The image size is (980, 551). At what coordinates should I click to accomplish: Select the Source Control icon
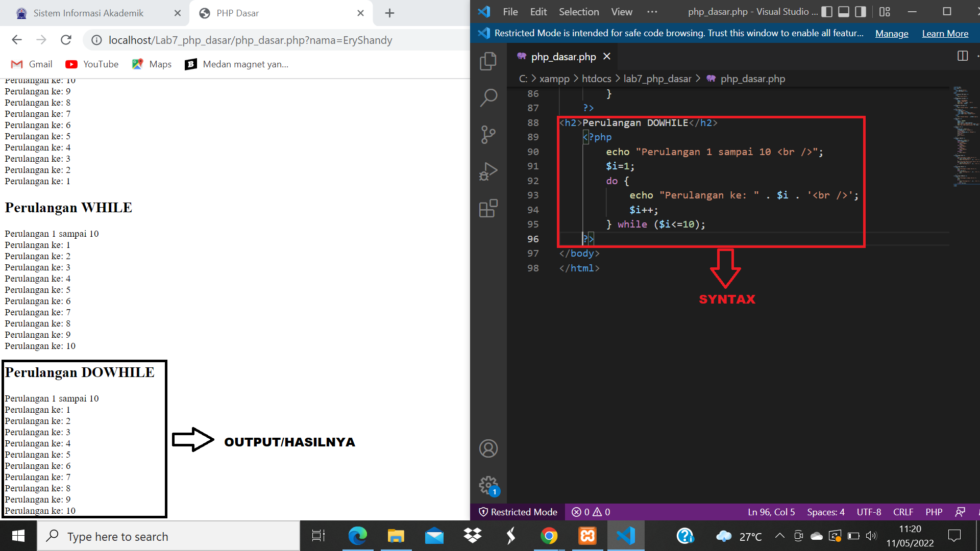(x=488, y=134)
